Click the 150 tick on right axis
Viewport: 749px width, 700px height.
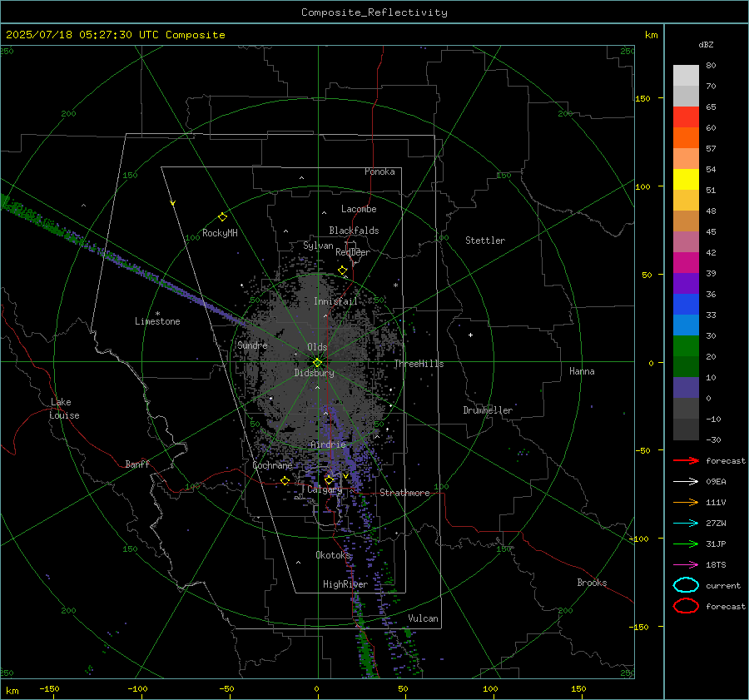pyautogui.click(x=642, y=98)
